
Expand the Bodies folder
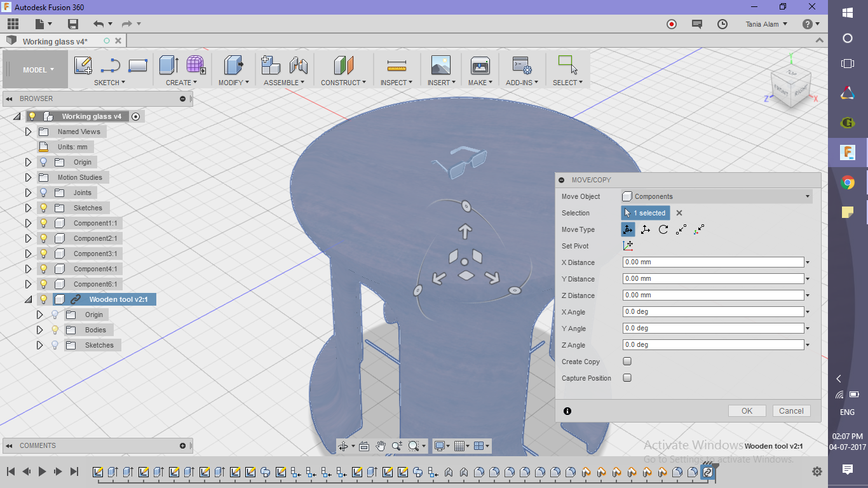39,330
